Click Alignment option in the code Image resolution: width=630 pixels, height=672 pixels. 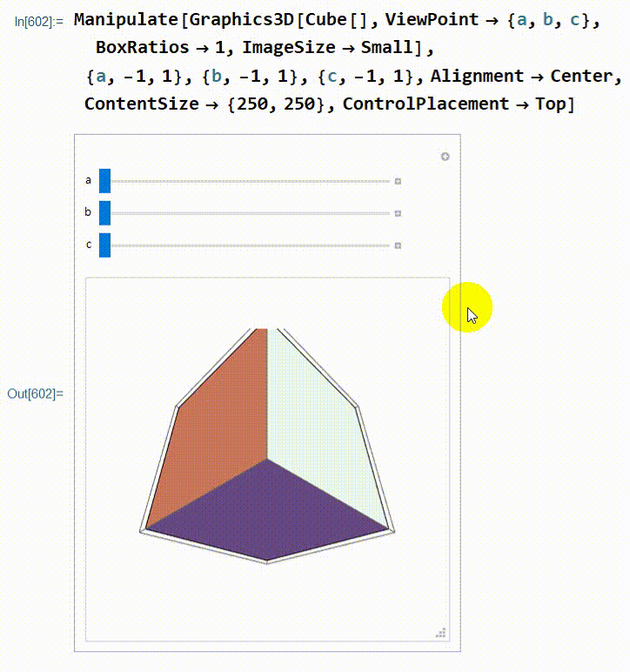[477, 76]
